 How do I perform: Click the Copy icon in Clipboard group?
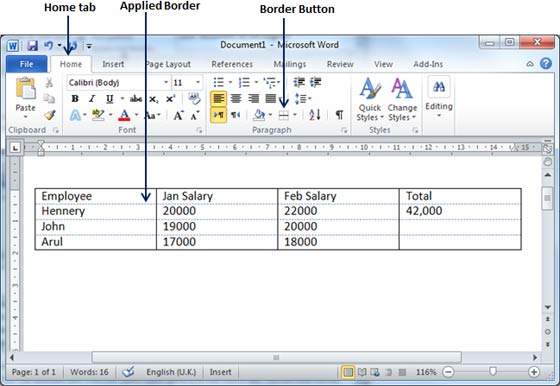49,98
